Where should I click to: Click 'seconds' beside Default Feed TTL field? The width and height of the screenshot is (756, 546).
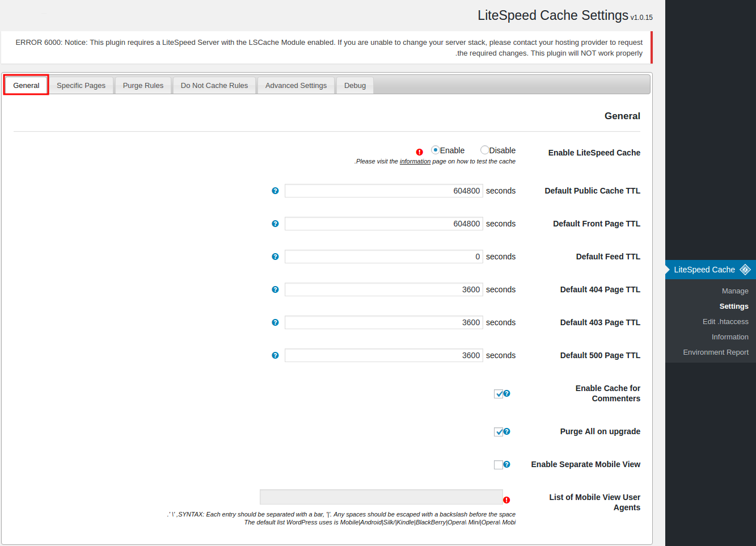(x=501, y=257)
